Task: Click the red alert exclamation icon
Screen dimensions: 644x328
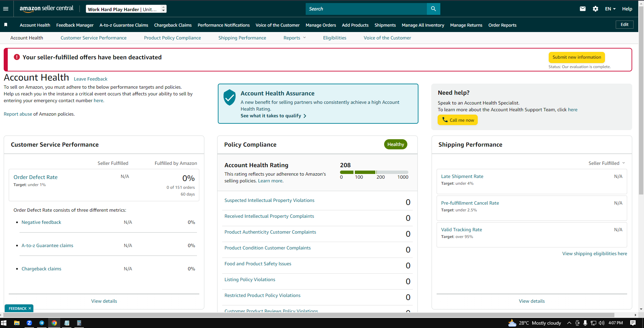Action: (x=17, y=57)
